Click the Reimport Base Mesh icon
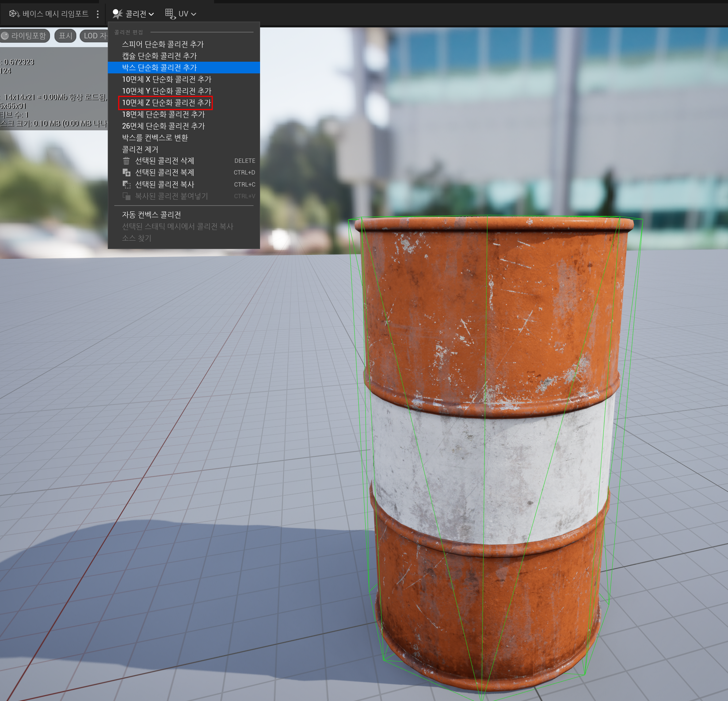This screenshot has width=728, height=701. 14,14
